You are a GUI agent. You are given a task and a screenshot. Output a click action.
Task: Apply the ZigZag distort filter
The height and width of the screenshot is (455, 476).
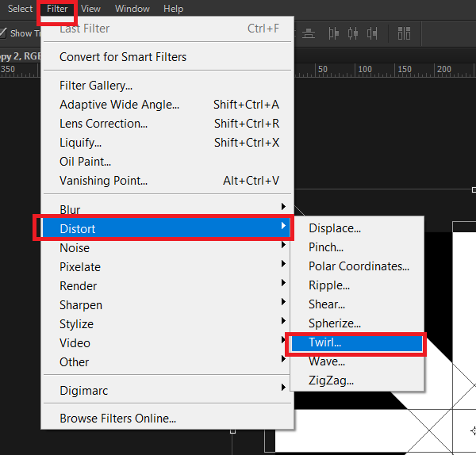[331, 380]
